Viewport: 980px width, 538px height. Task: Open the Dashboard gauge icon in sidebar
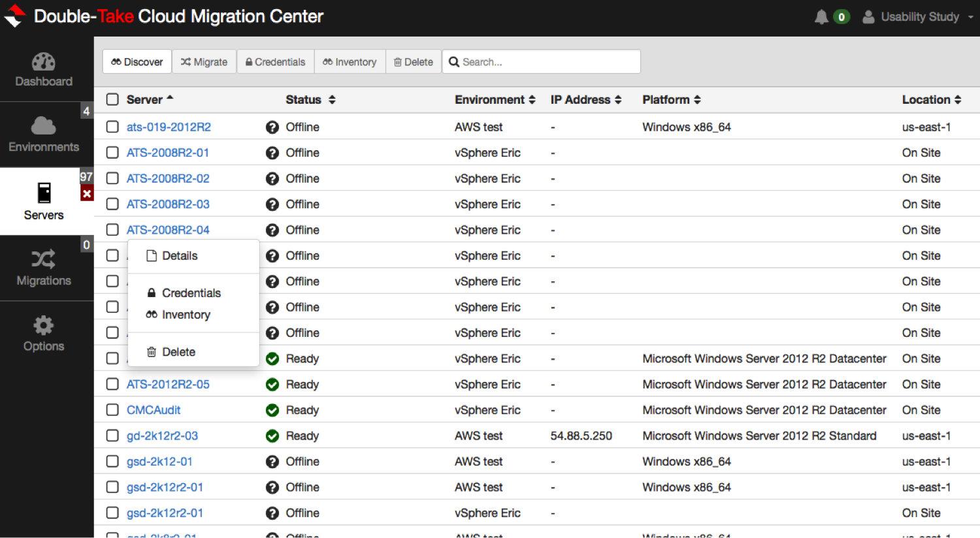click(x=44, y=62)
